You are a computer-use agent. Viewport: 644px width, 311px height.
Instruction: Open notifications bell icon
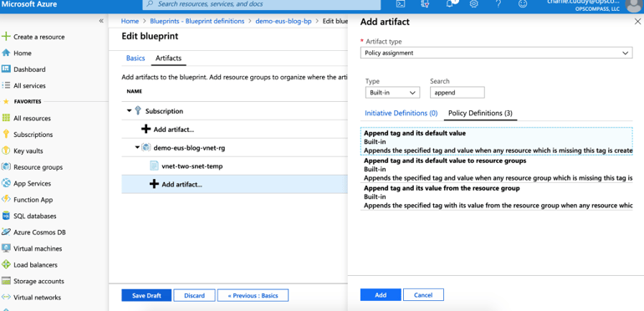coord(451,4)
